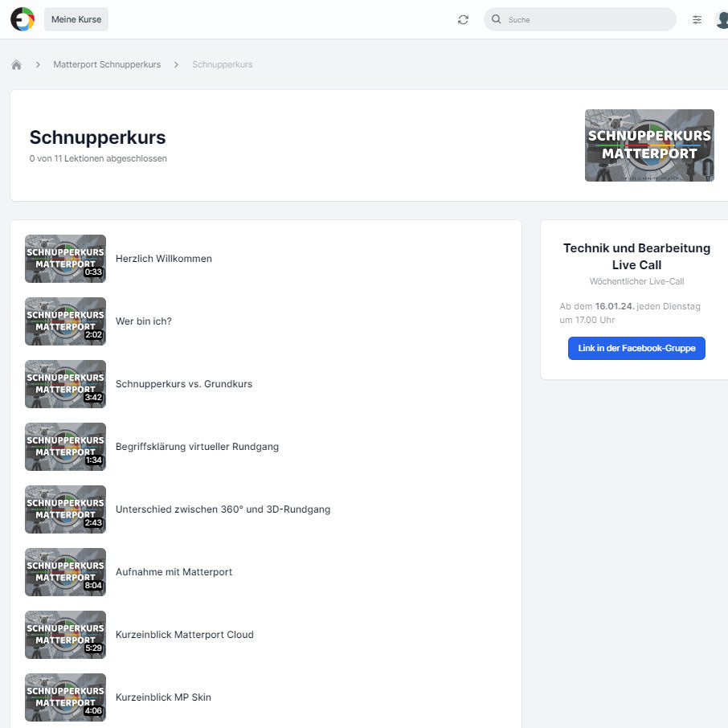Viewport: 728px width, 728px height.
Task: Navigate to Matterport Schnupperkurs breadcrumb
Action: [107, 64]
